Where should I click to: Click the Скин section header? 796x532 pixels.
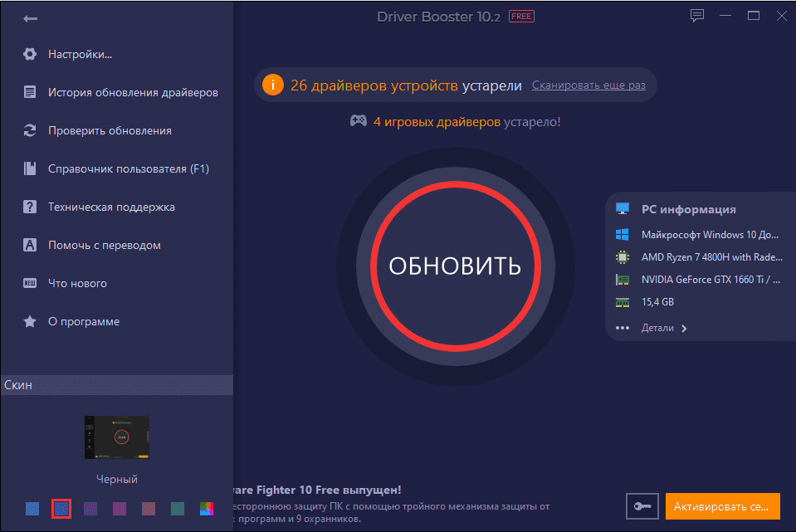[x=117, y=385]
